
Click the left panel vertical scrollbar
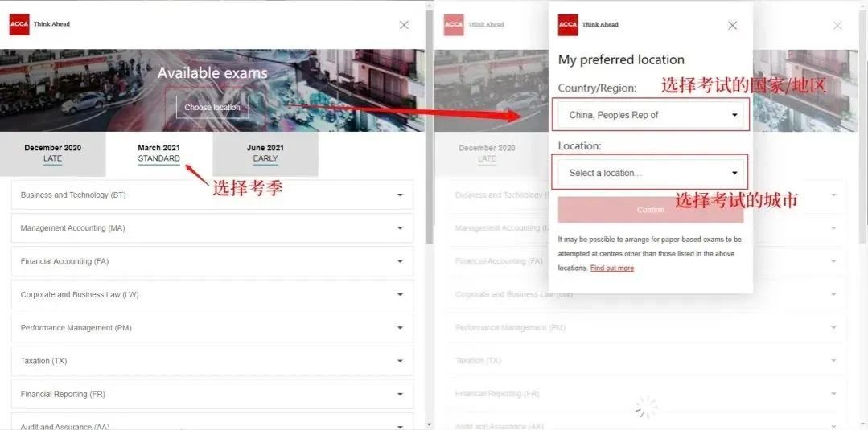pyautogui.click(x=429, y=127)
